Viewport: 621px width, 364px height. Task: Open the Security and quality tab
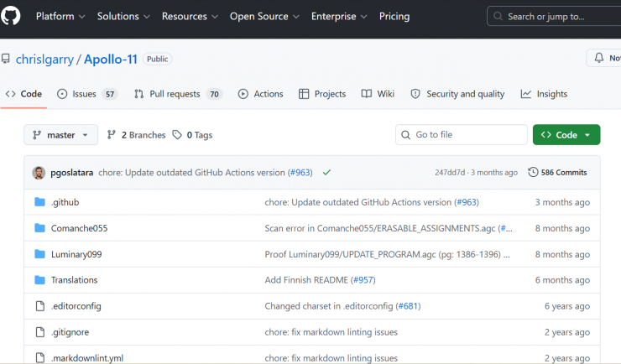(x=457, y=94)
